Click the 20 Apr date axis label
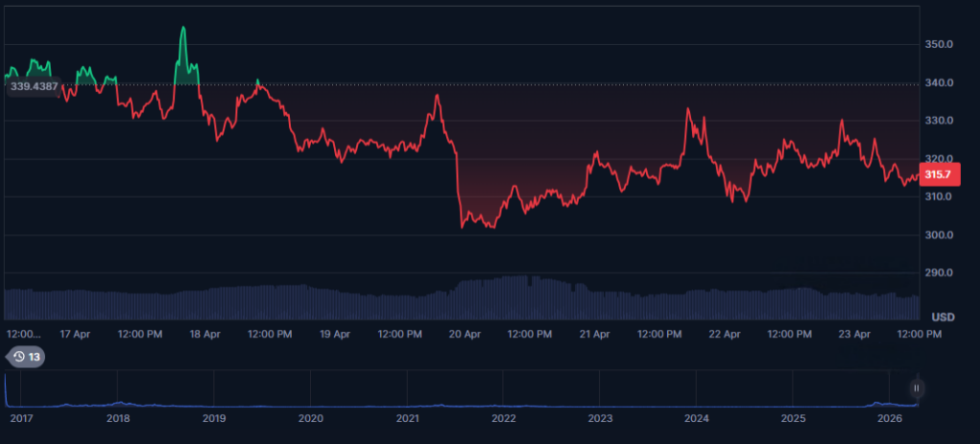980x444 pixels. click(465, 335)
